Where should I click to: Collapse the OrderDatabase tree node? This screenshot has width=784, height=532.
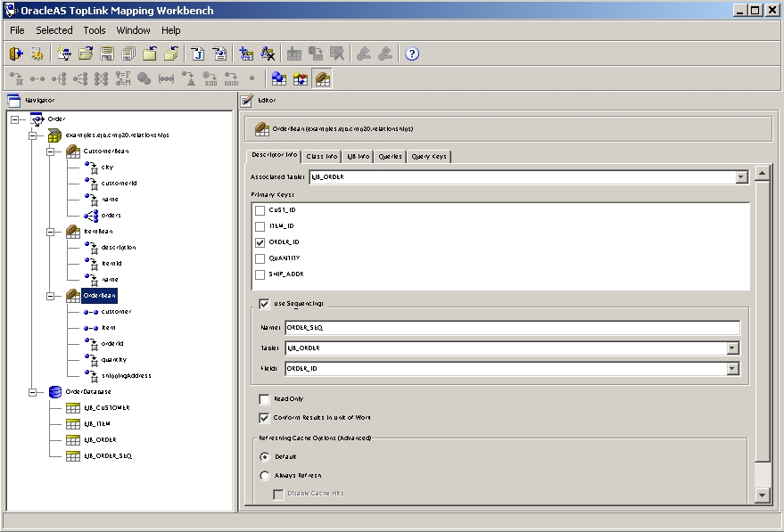[33, 392]
